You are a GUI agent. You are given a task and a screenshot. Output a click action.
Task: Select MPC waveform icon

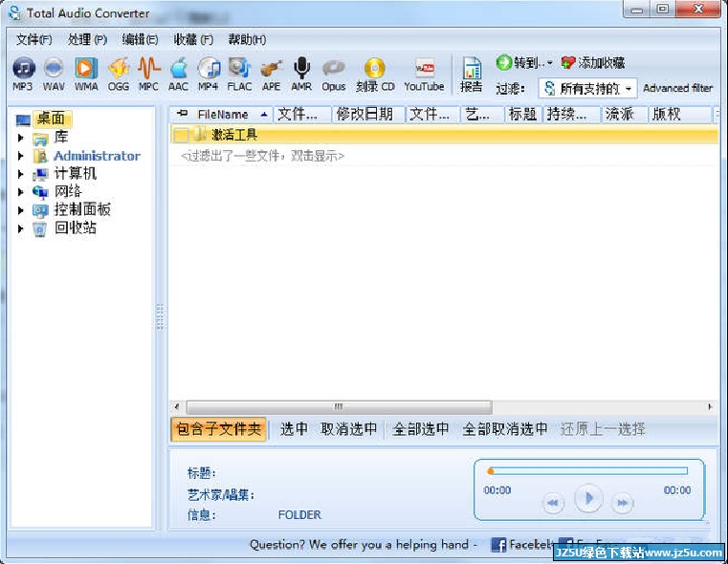click(148, 74)
